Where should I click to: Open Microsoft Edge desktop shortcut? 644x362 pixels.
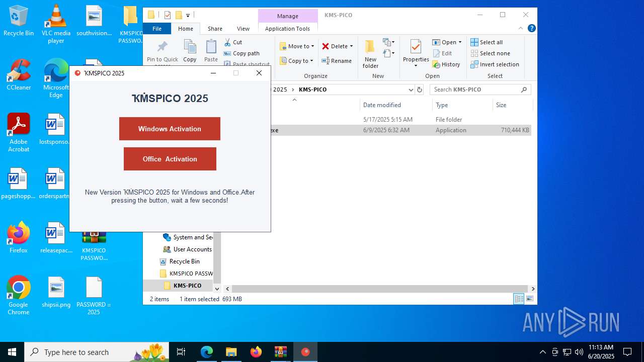tap(56, 78)
